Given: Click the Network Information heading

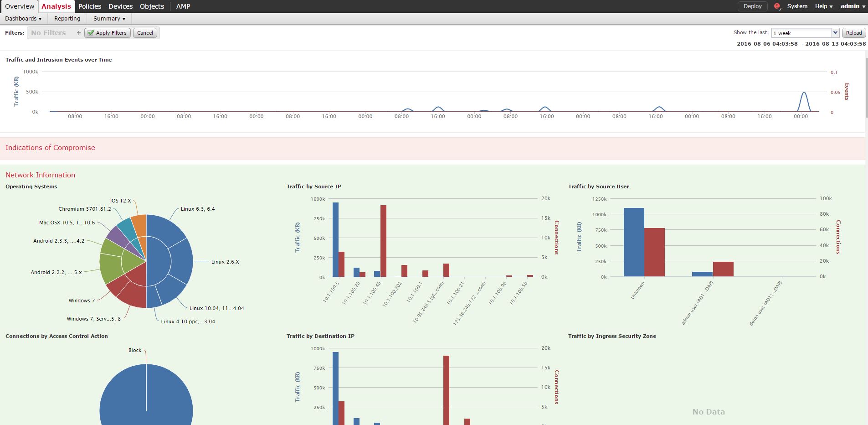Looking at the screenshot, I should [40, 175].
